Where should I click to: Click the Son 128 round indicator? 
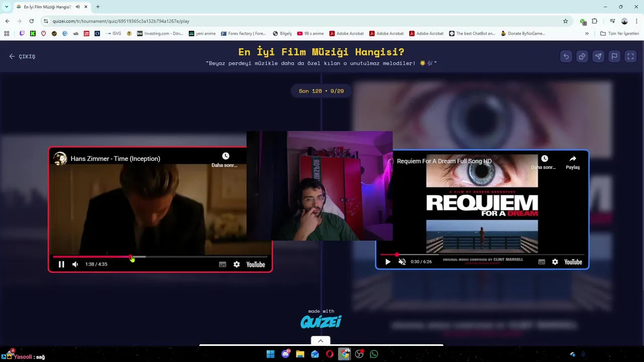[x=321, y=91]
